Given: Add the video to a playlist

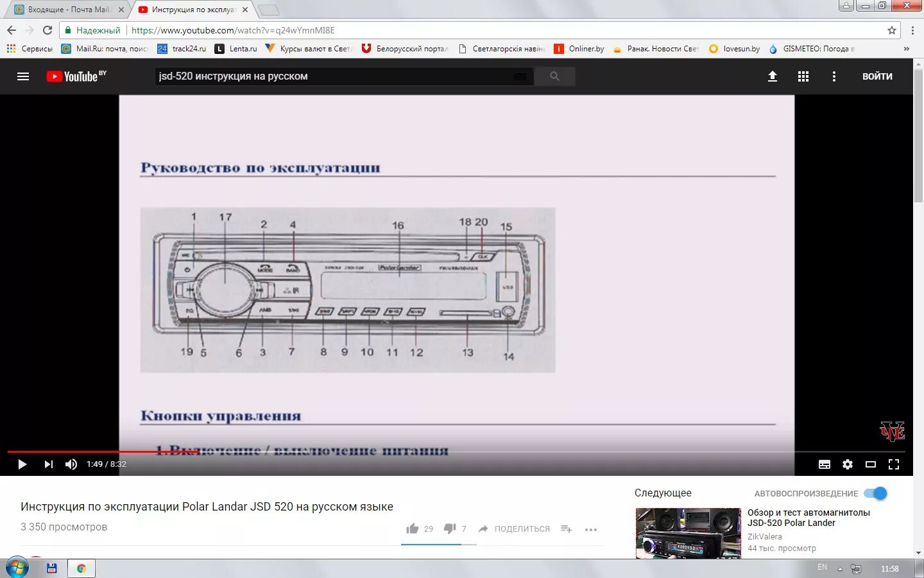Looking at the screenshot, I should tap(566, 529).
